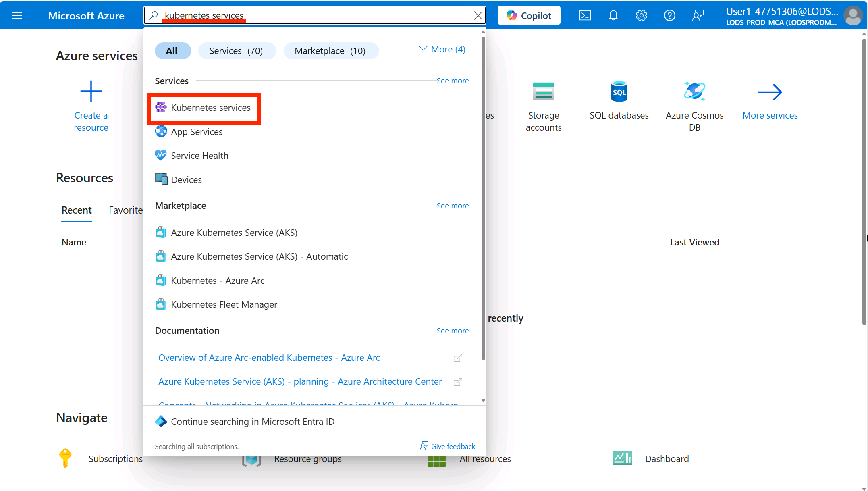
Task: Open the portal settings gear
Action: (642, 15)
